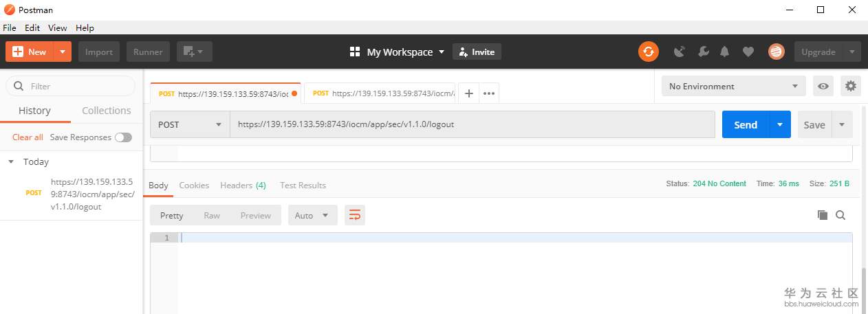Click the Upgrade button
Viewport: 868px width, 314px height.
coord(818,52)
